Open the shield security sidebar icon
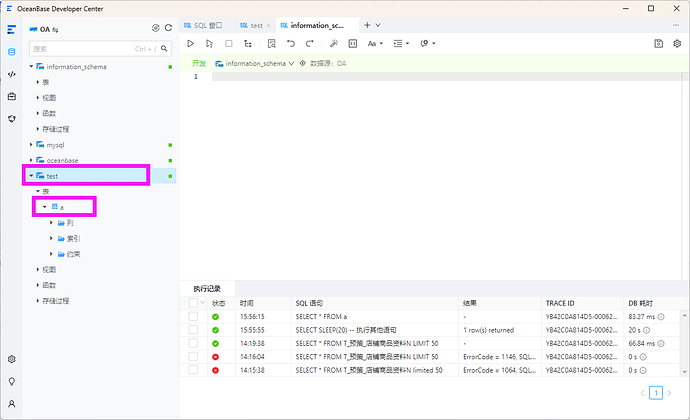 coord(12,118)
